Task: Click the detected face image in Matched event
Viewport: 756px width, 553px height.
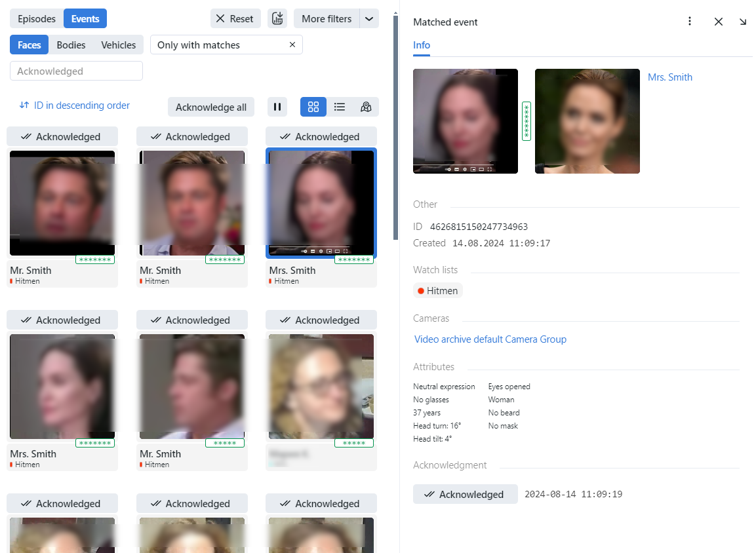Action: tap(466, 121)
